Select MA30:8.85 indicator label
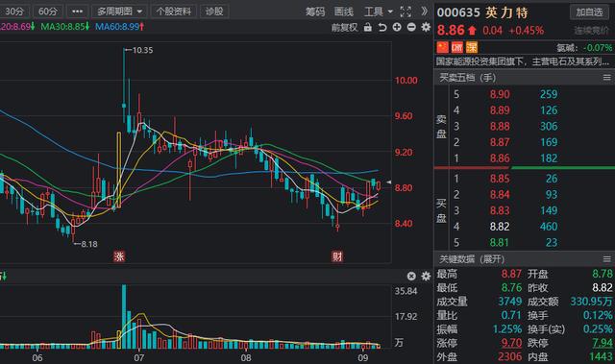 tap(64, 27)
